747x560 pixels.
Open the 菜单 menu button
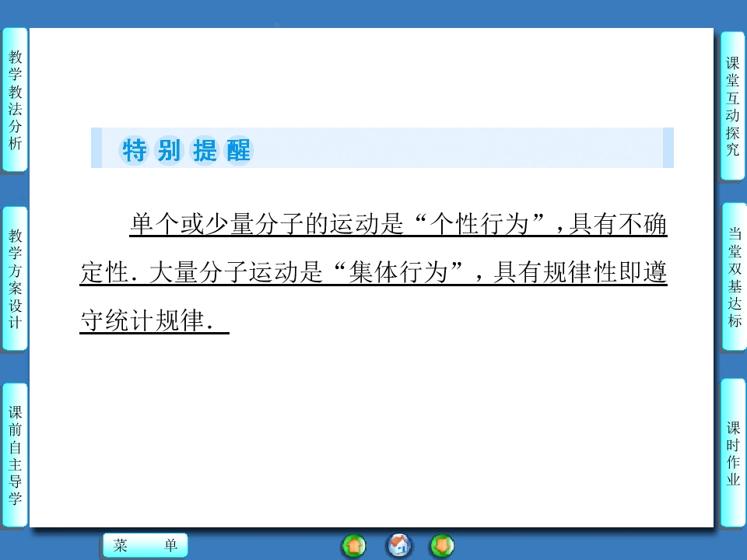[146, 546]
